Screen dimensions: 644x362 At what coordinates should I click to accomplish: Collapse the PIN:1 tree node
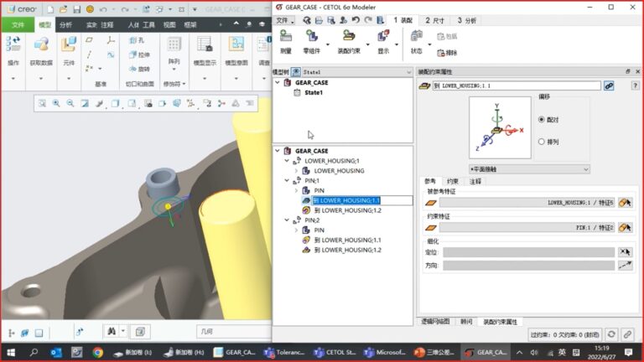click(x=287, y=180)
